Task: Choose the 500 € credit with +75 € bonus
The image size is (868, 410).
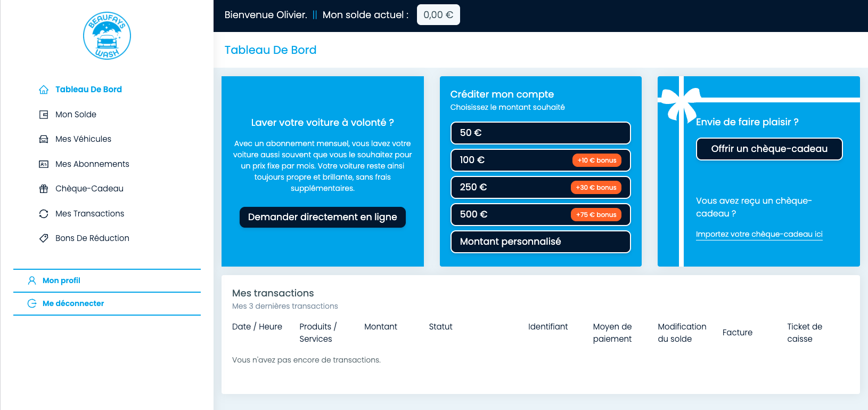Action: coord(541,214)
